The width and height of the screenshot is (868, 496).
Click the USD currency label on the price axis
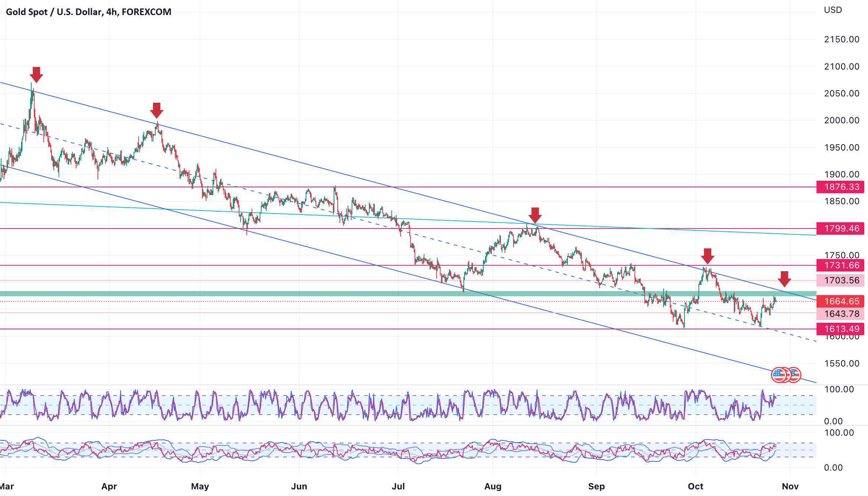[833, 10]
